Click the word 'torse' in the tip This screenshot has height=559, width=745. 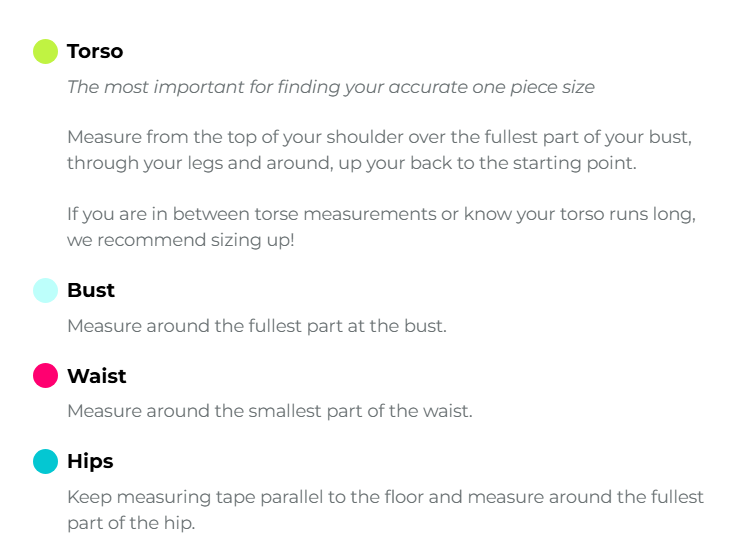click(276, 214)
